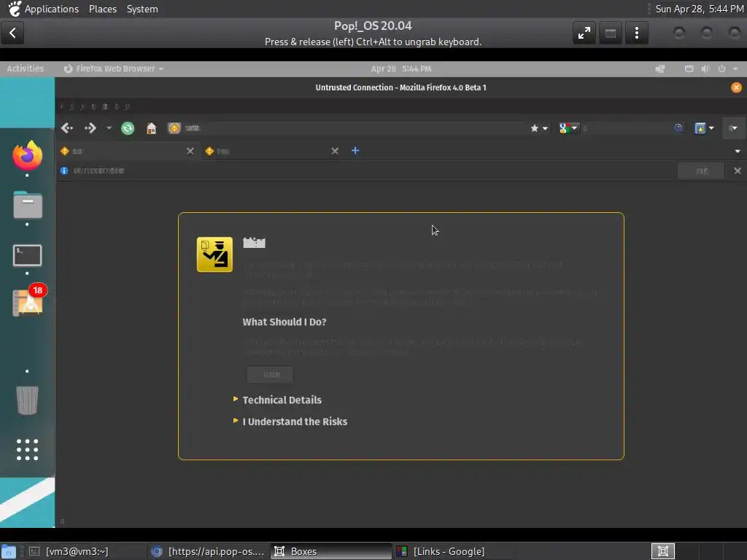Go back in the Boxes window
Screen dimensions: 747x560
click(12, 33)
